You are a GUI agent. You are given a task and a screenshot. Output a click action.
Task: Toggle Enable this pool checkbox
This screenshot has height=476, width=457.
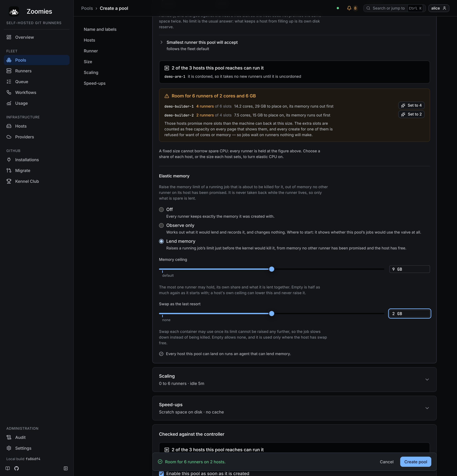(161, 473)
